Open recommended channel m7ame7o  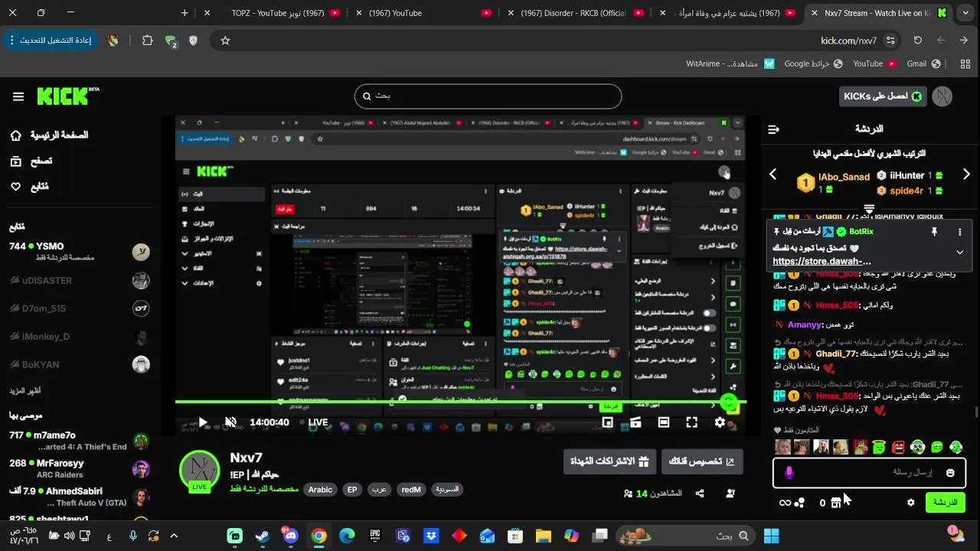pos(79,441)
